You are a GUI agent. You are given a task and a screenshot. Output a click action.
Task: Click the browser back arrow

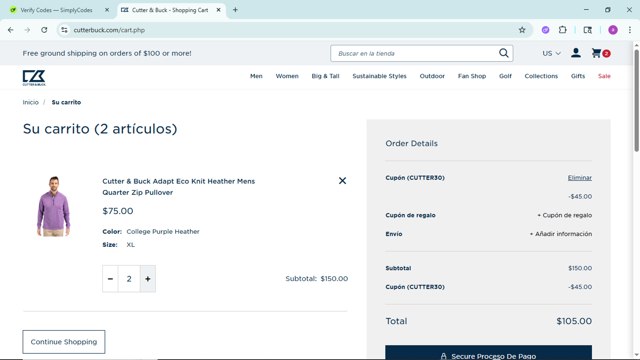coord(11,30)
